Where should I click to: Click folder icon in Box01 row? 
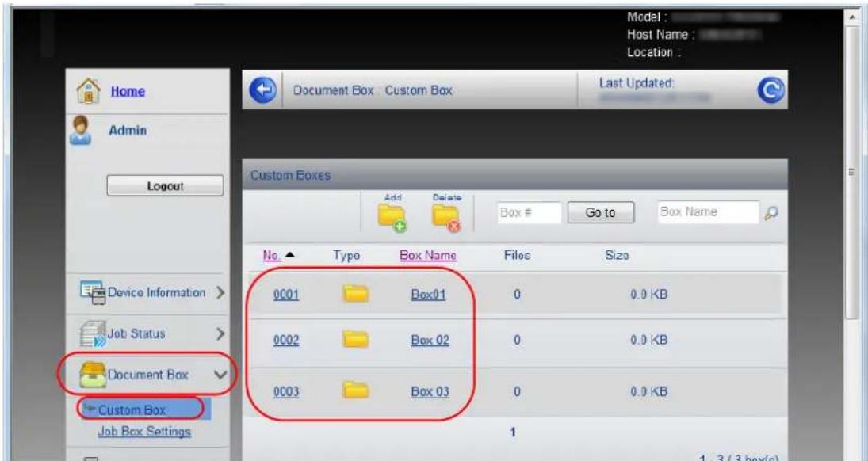tap(355, 294)
